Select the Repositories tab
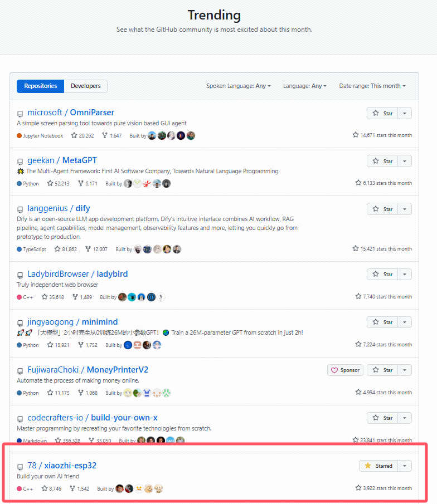This screenshot has width=437, height=504. 40,86
